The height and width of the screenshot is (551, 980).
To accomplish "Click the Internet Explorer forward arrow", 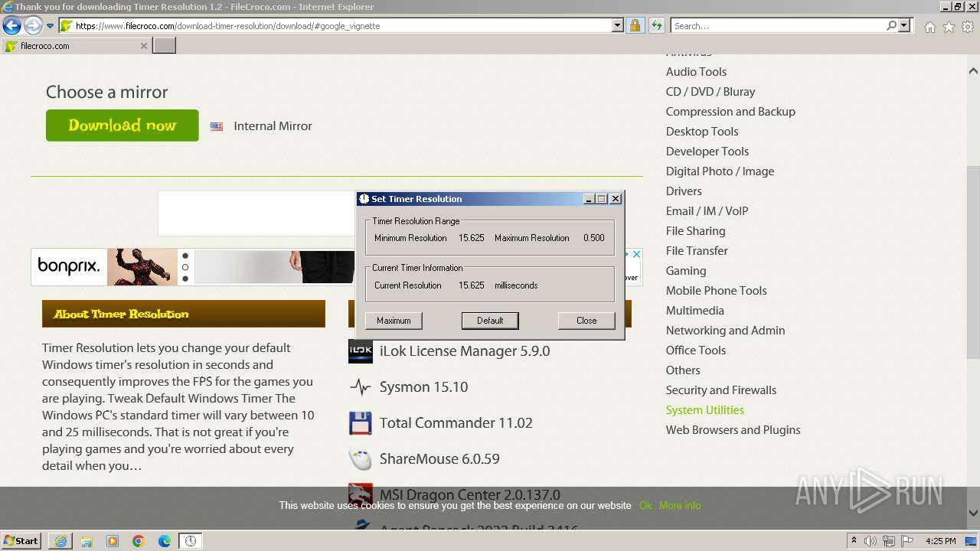I will (x=33, y=26).
